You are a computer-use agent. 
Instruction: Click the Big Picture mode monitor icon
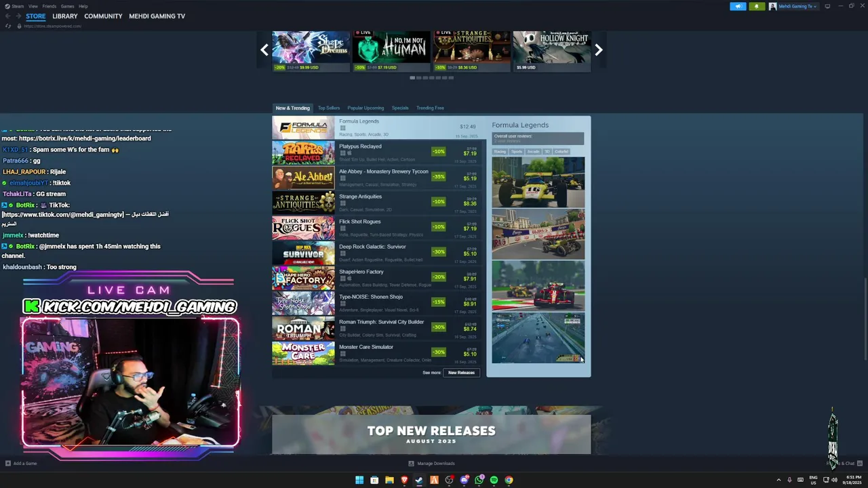pos(827,6)
